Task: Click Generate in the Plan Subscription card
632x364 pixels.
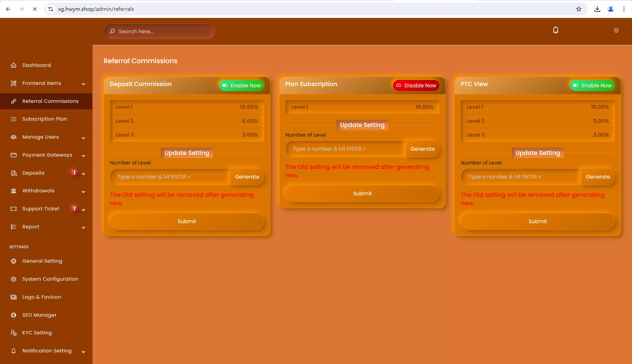Action: pyautogui.click(x=422, y=149)
